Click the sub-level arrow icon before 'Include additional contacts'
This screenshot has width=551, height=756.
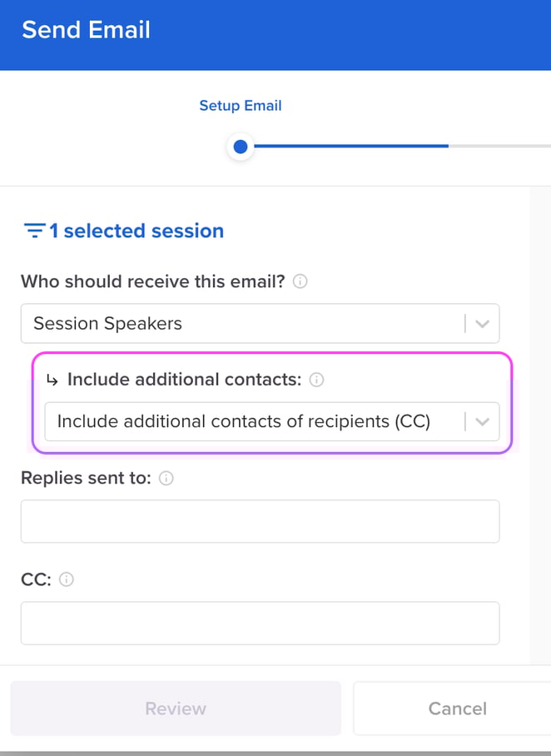[x=52, y=380]
